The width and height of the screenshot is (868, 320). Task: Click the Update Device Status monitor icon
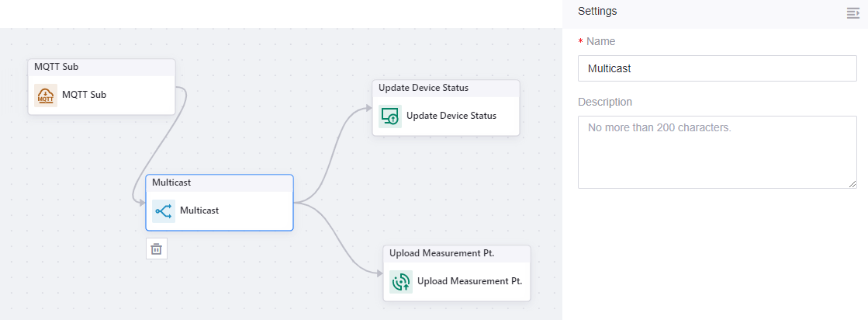pyautogui.click(x=390, y=117)
